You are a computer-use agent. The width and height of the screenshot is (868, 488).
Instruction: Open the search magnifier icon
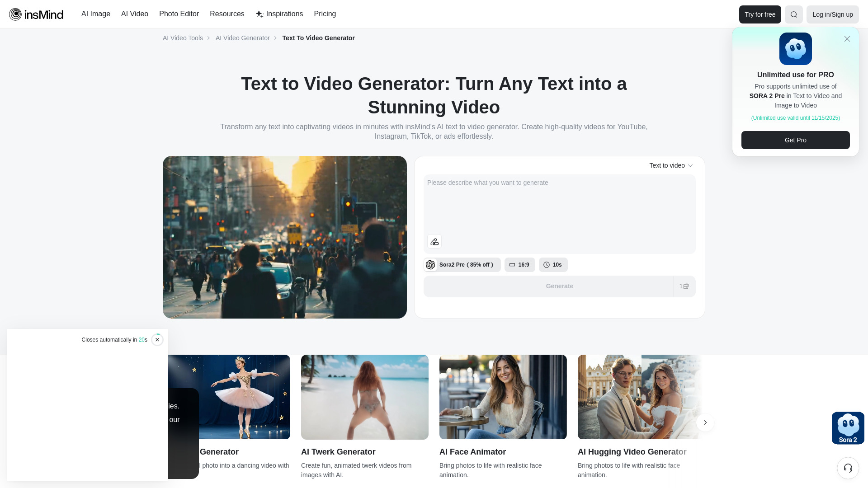[793, 14]
